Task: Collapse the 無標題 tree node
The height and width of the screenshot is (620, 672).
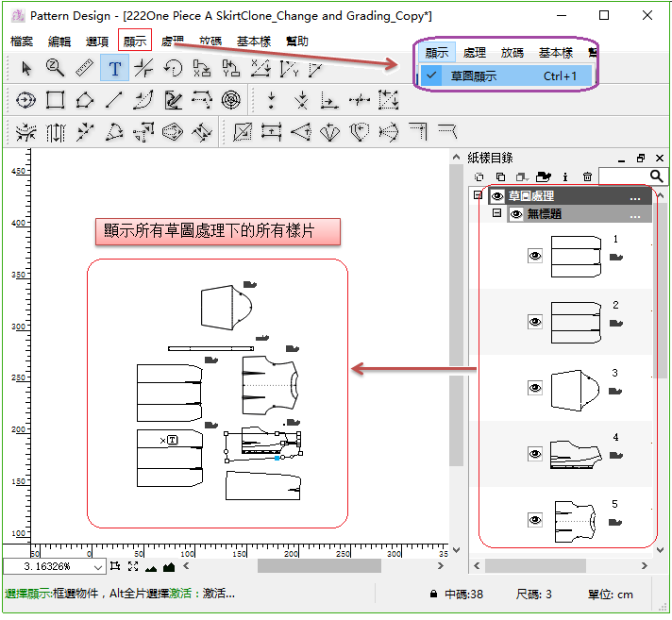Action: pyautogui.click(x=496, y=214)
